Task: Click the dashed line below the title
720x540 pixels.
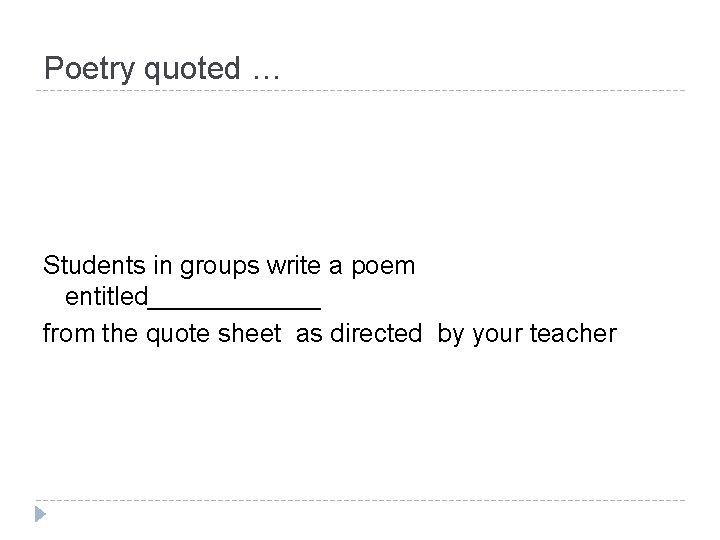Action: click(360, 92)
